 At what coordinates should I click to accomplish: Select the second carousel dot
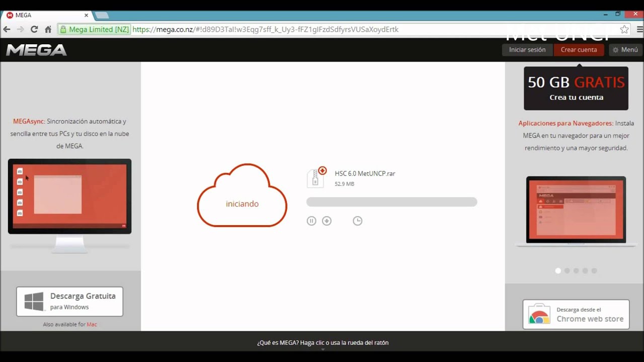coord(567,270)
